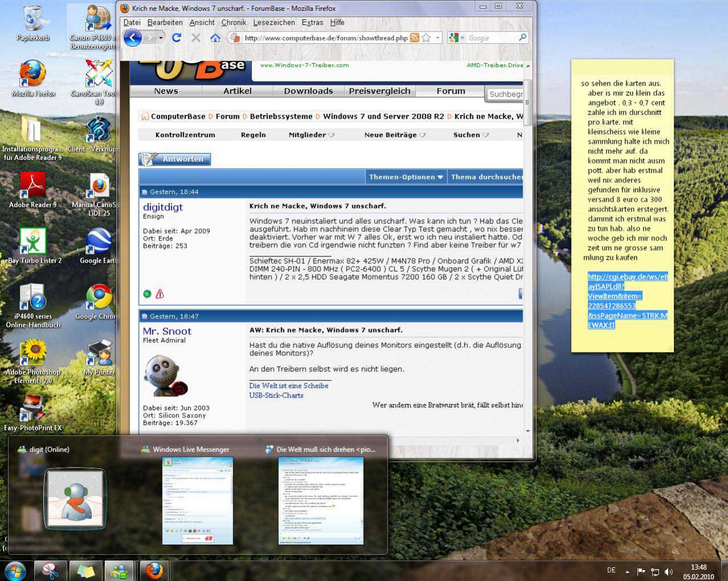The height and width of the screenshot is (581, 728).
Task: Open Installationsprogramm für Adobe Reader 9 folder
Action: [x=32, y=138]
